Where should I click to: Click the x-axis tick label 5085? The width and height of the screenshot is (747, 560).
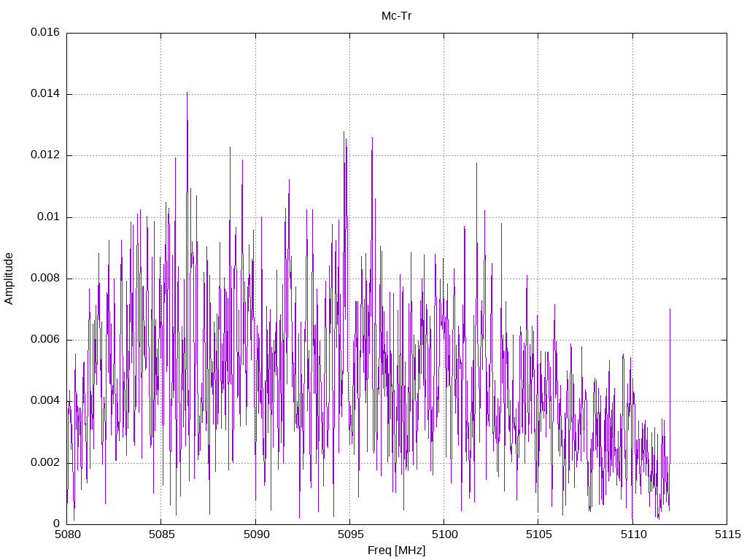click(x=161, y=534)
